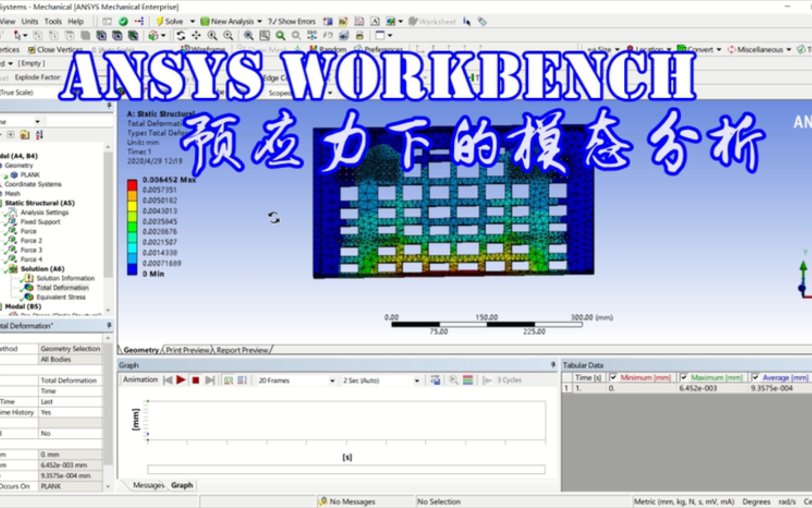
Task: Click the Close Vertices button
Action: [56, 49]
